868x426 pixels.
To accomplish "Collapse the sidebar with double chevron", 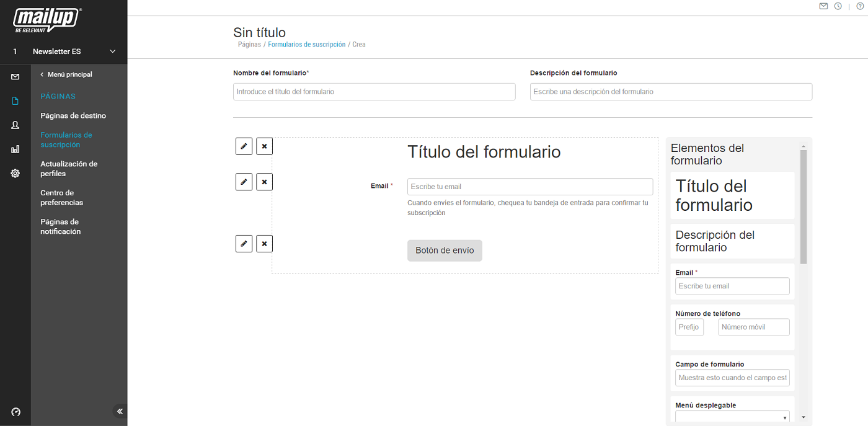I will tap(120, 411).
